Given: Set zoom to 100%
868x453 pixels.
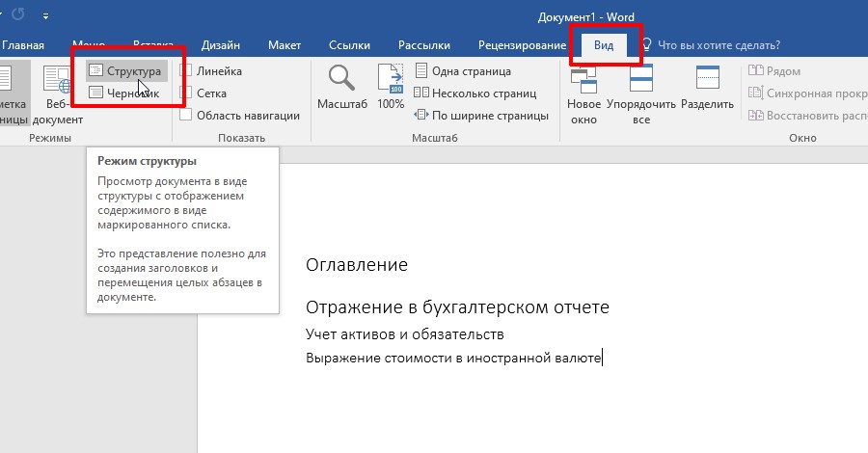Looking at the screenshot, I should [391, 87].
